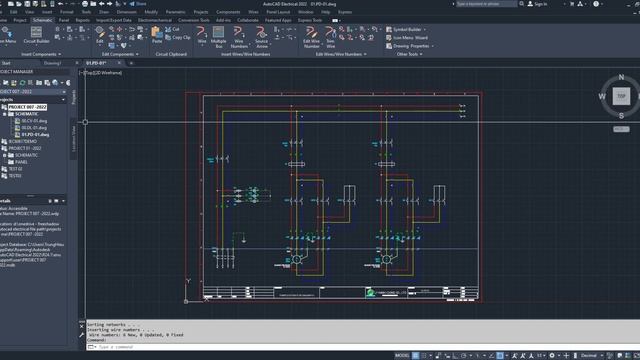Switch to the Panel ribbon tab
The height and width of the screenshot is (360, 640).
click(x=64, y=20)
